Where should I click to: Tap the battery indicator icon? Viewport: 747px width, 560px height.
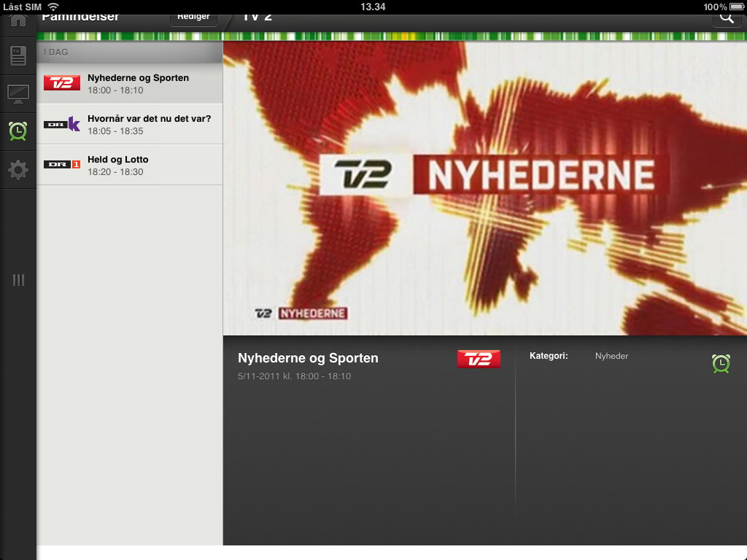(x=737, y=7)
